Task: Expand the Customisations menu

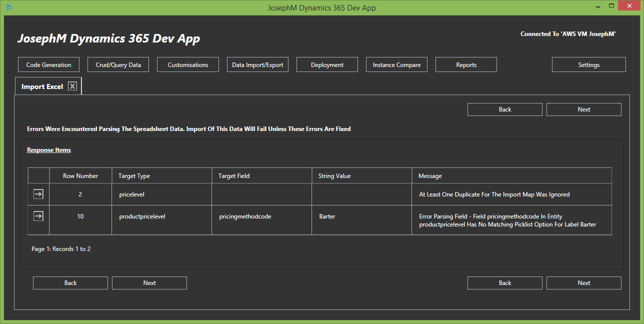Action: (188, 64)
